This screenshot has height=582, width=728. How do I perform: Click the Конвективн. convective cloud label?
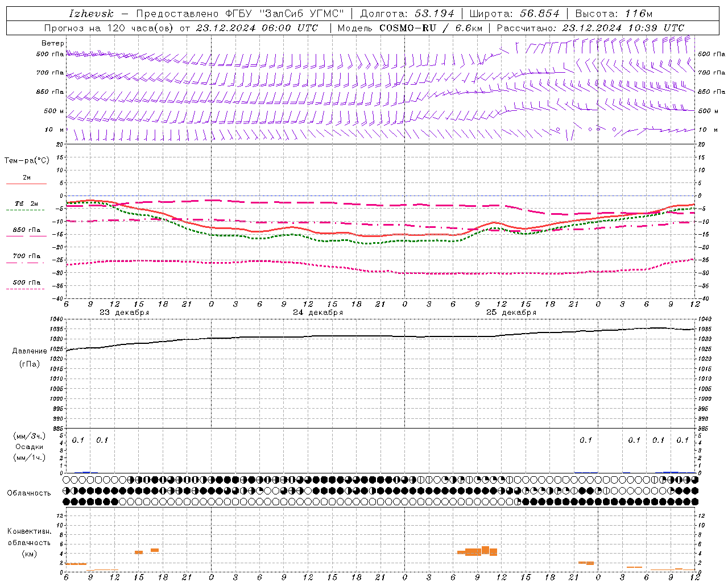pos(30,531)
